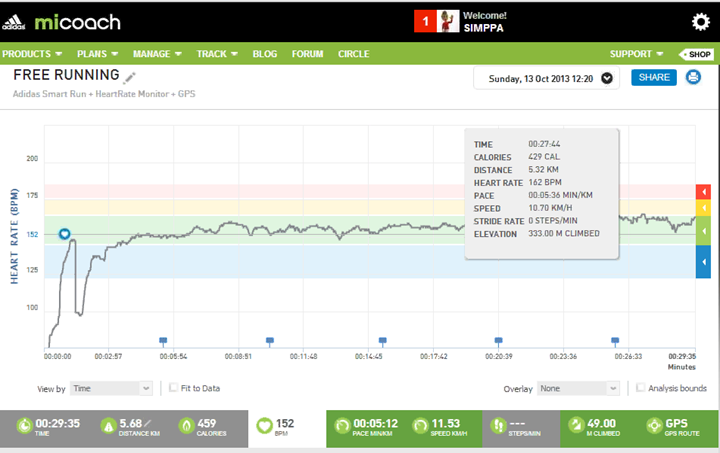
Task: Click the SIMPPA username
Action: (x=484, y=28)
